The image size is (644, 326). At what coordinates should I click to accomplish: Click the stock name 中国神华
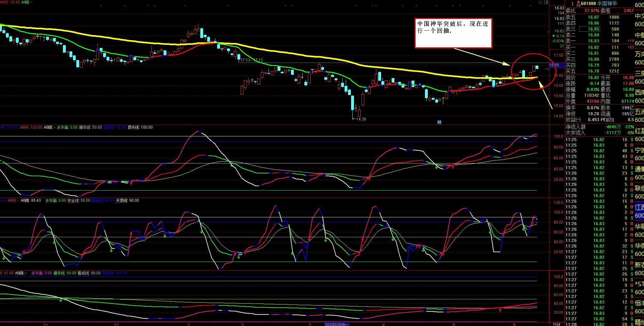607,3
